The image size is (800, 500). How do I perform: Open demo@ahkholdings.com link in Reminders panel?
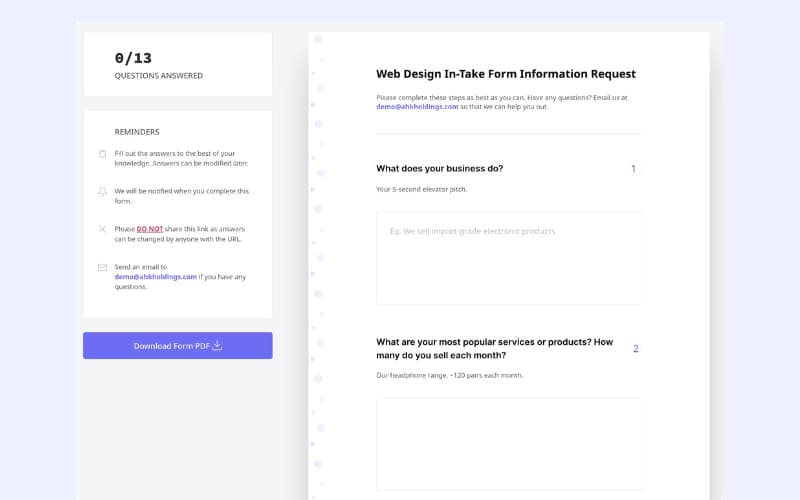point(155,277)
